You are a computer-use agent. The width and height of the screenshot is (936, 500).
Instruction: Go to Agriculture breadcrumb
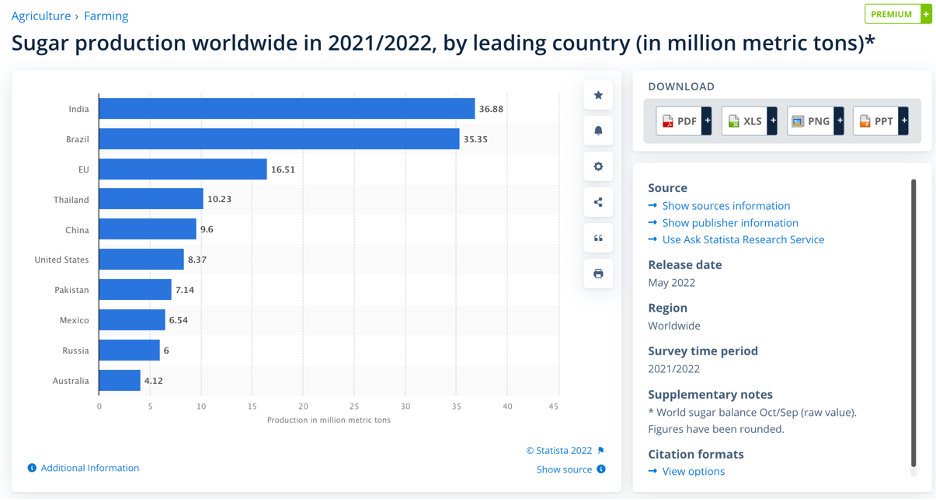(41, 16)
